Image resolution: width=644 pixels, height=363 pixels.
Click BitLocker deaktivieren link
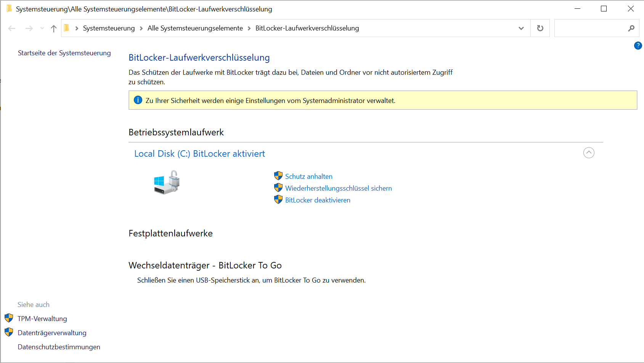click(x=318, y=200)
